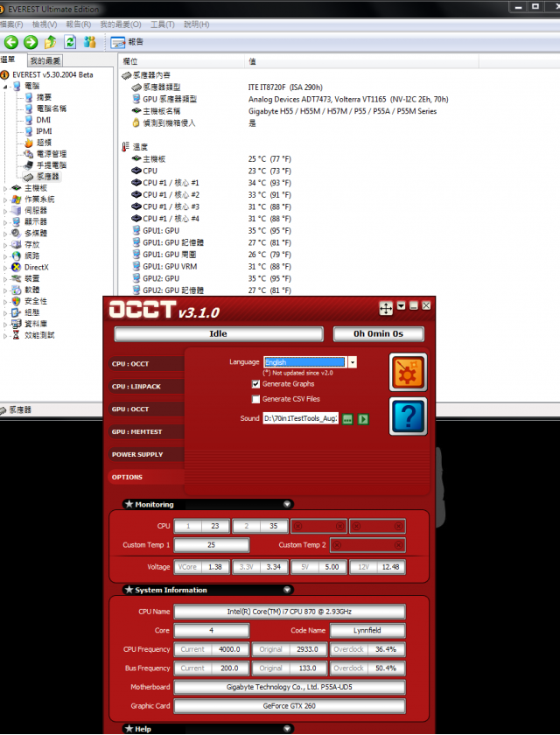Select the DMI tree item
Viewport: 560px width, 735px height.
(44, 120)
